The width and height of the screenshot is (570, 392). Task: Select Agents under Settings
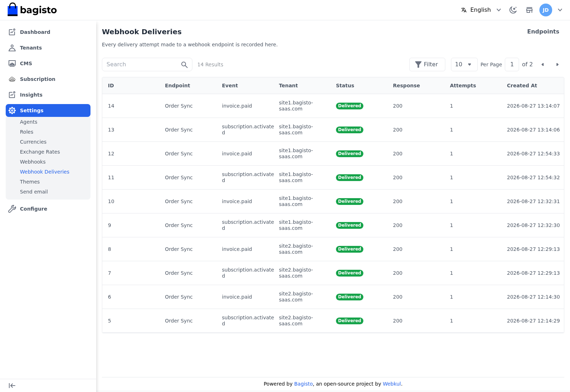pos(28,122)
